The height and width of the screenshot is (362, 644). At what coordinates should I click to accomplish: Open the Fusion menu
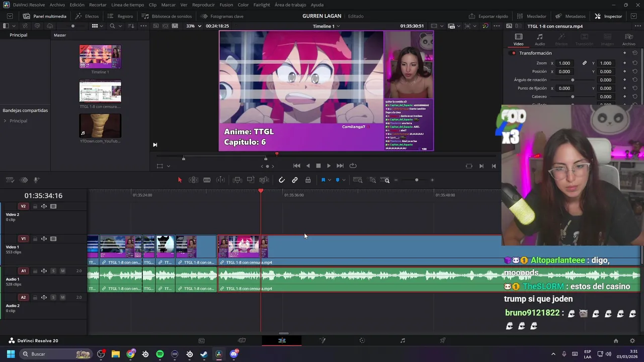[226, 5]
